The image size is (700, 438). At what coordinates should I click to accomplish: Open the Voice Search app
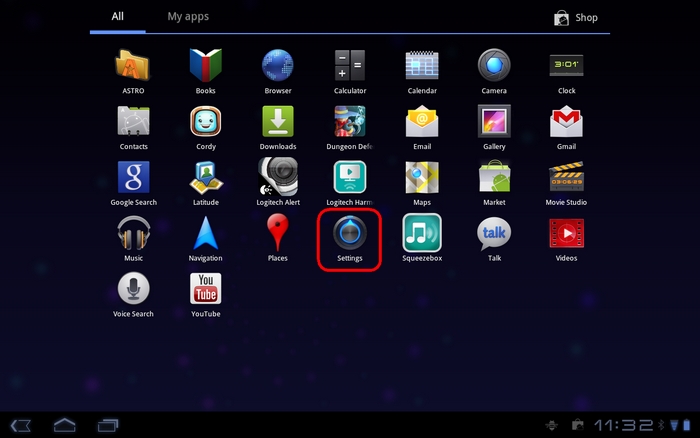pyautogui.click(x=133, y=295)
